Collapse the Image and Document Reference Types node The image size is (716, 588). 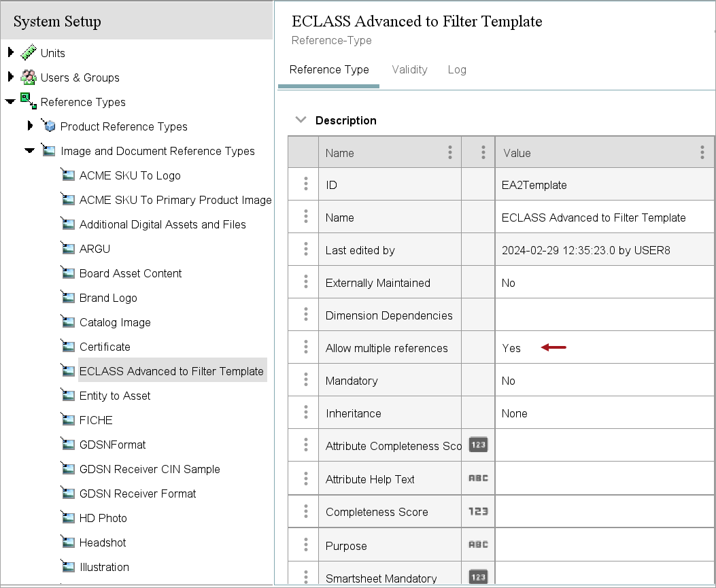[x=30, y=151]
